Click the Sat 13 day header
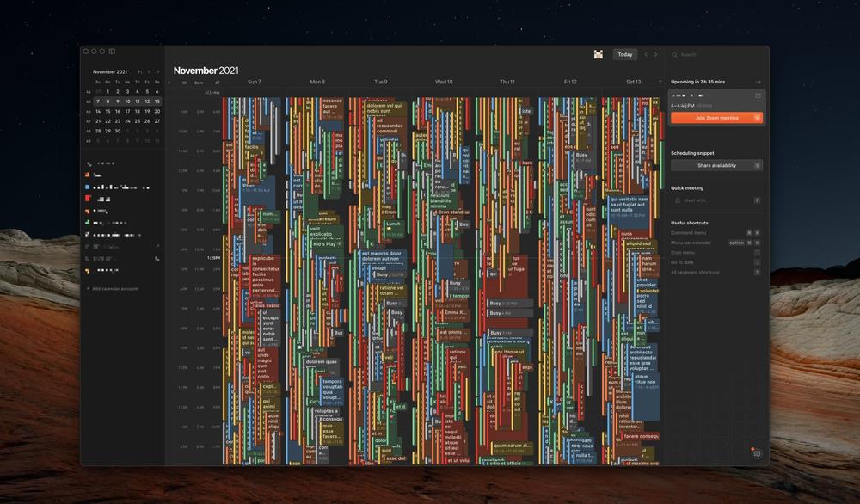This screenshot has height=504, width=860. [634, 82]
